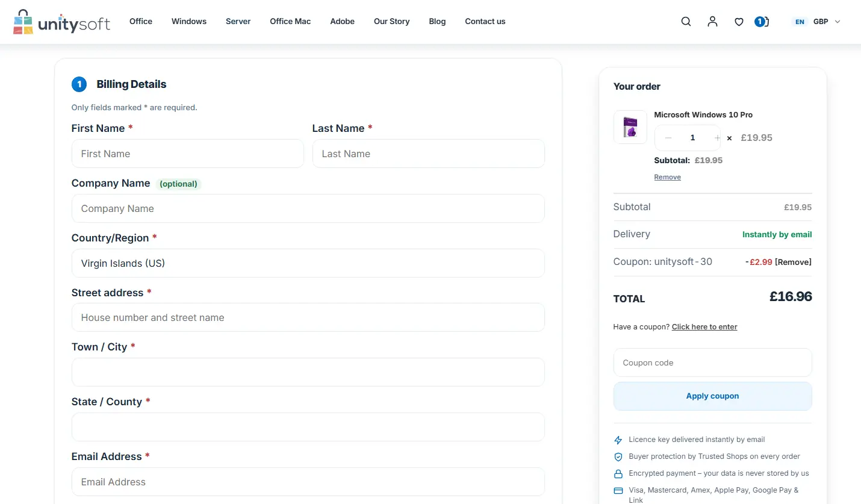The width and height of the screenshot is (861, 504).
Task: Click the quantity value field
Action: coord(692,138)
